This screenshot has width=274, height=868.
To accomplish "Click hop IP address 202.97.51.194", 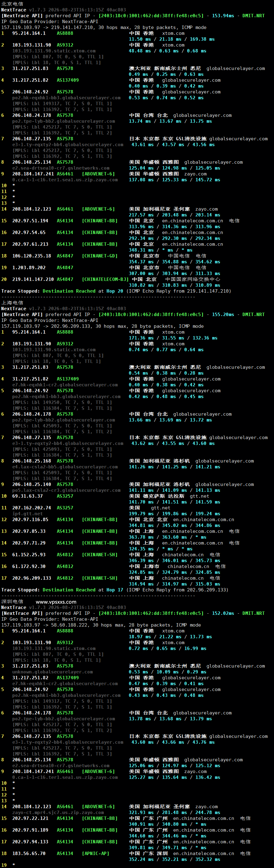I will pyautogui.click(x=30, y=221).
